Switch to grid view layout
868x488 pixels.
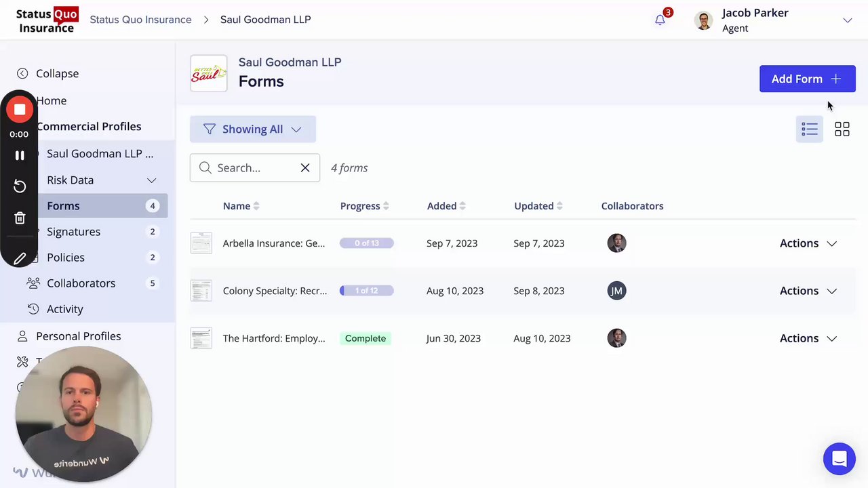tap(842, 129)
